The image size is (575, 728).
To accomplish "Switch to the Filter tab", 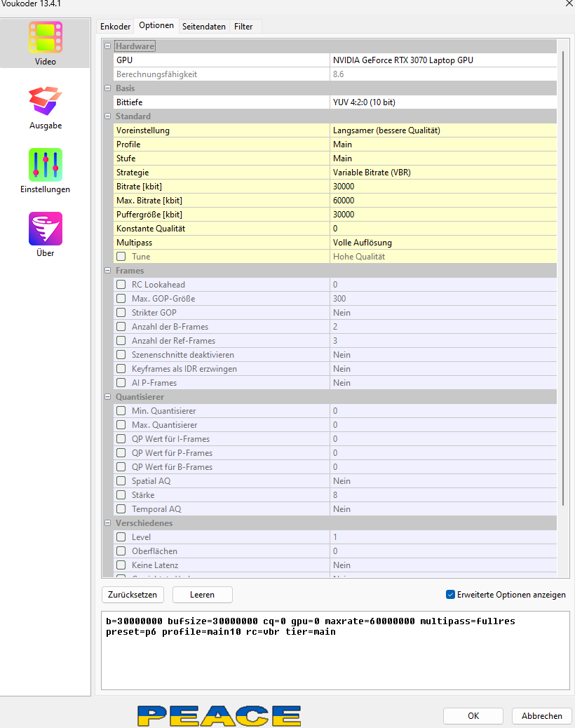I will coord(243,27).
